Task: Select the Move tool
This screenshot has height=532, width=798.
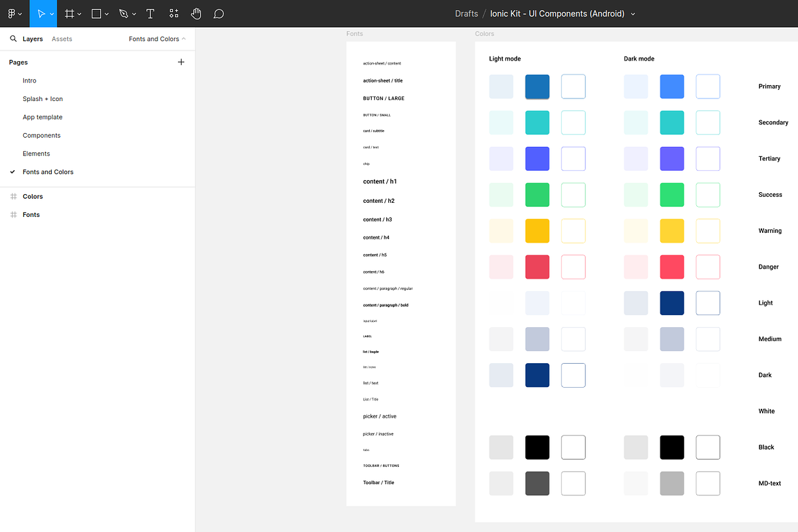Action: pos(41,13)
